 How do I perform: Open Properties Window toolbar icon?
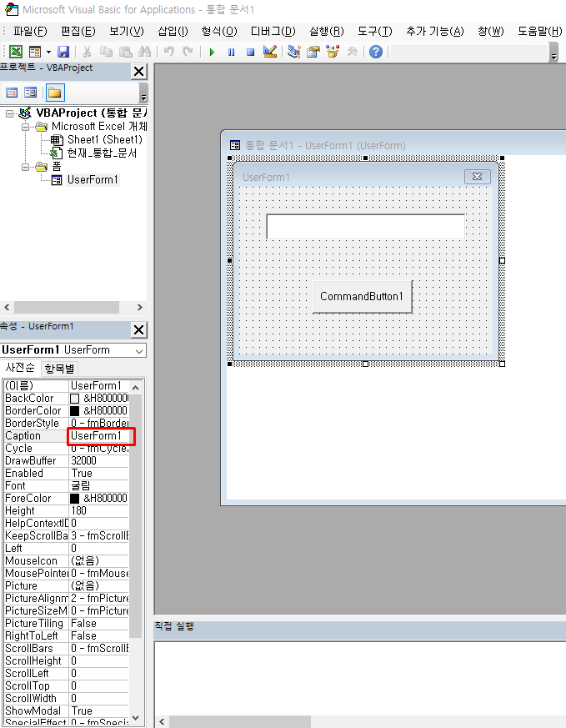313,52
